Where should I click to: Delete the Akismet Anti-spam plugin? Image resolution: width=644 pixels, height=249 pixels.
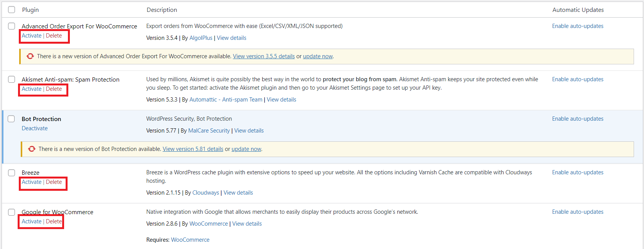click(x=54, y=89)
